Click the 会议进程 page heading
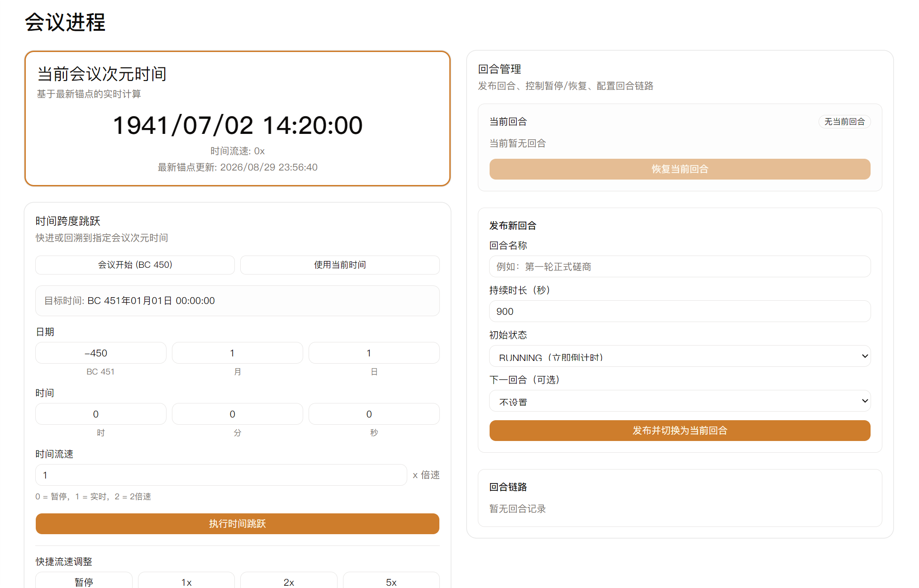The width and height of the screenshot is (919, 588). 65,22
